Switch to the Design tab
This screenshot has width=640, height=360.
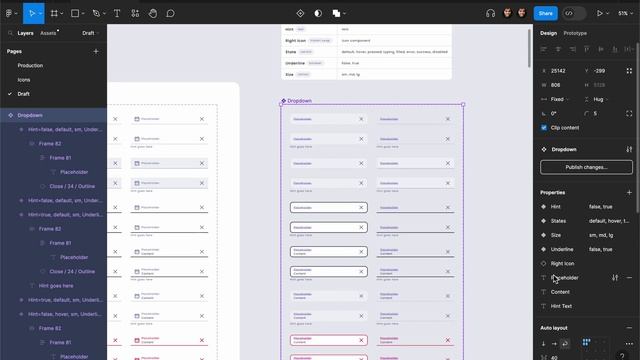click(x=548, y=33)
